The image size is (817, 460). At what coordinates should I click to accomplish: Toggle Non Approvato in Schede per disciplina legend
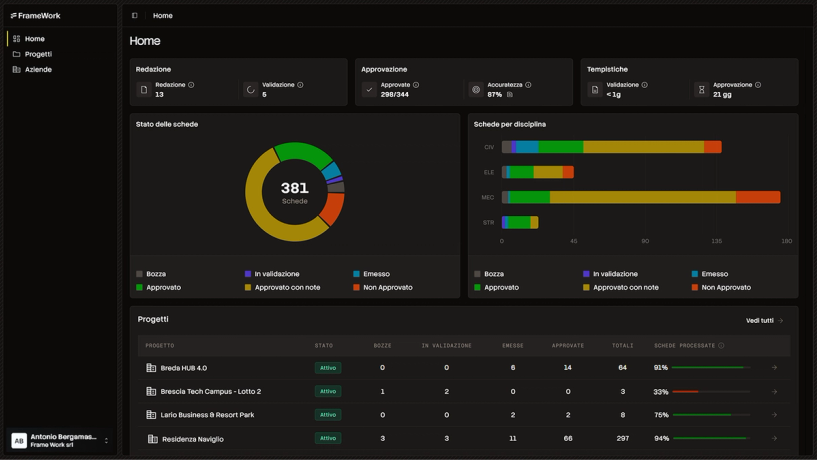coord(721,288)
